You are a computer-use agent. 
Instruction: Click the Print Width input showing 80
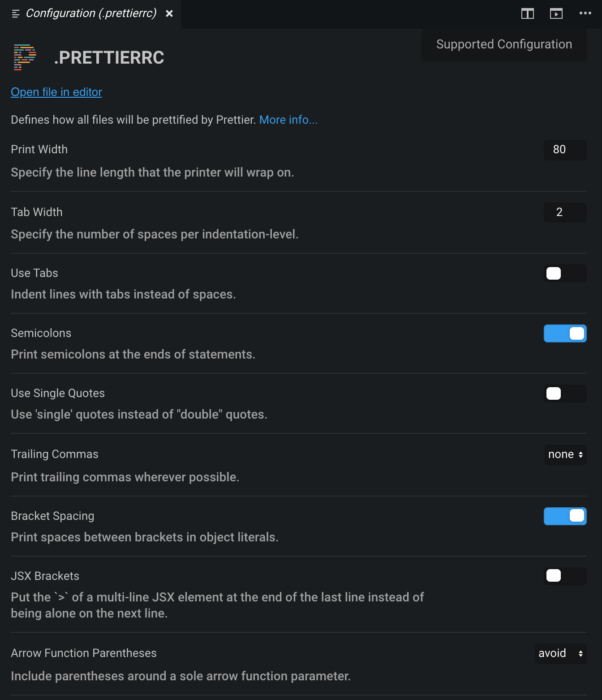pyautogui.click(x=565, y=150)
